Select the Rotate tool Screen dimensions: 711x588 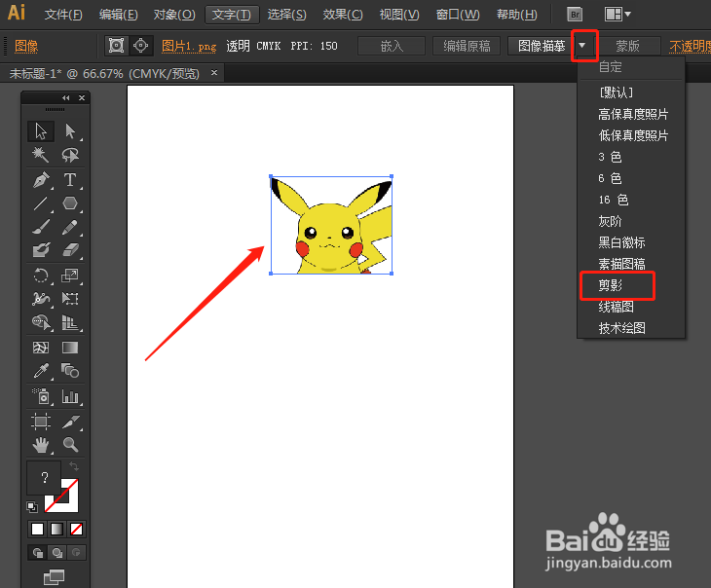pos(41,276)
